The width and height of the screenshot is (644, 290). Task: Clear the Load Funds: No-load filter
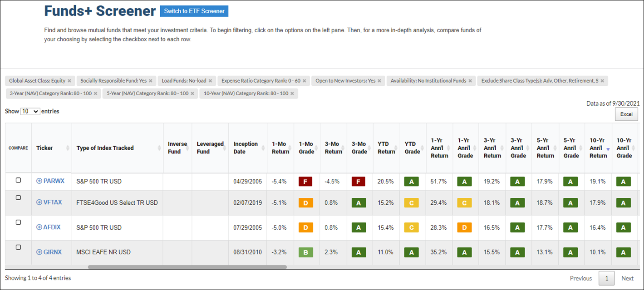point(210,81)
